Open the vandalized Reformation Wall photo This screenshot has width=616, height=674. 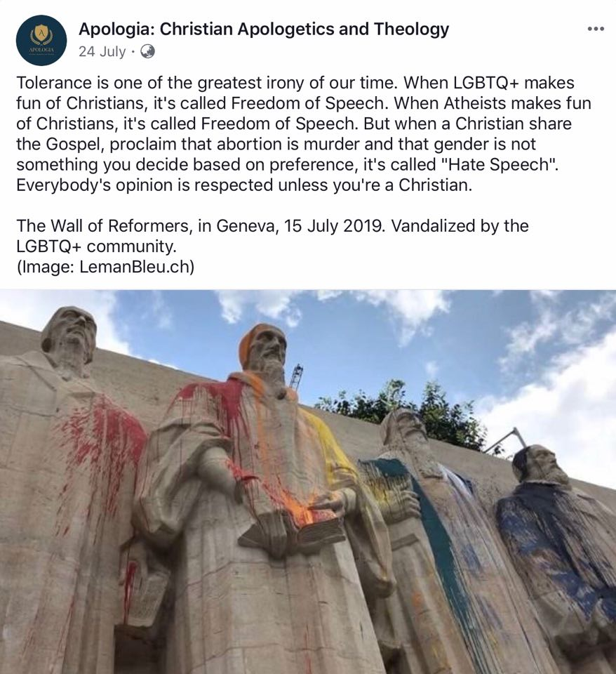[x=308, y=482]
